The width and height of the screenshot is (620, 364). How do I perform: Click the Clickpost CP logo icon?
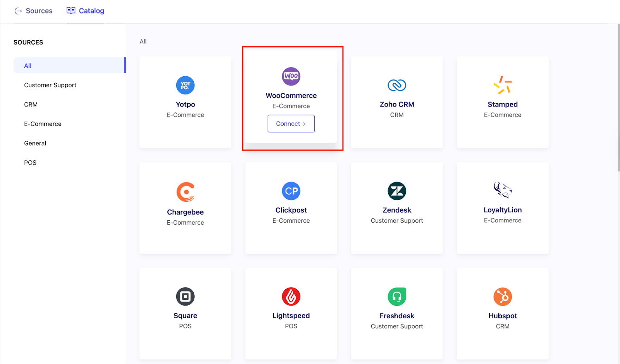click(x=291, y=191)
